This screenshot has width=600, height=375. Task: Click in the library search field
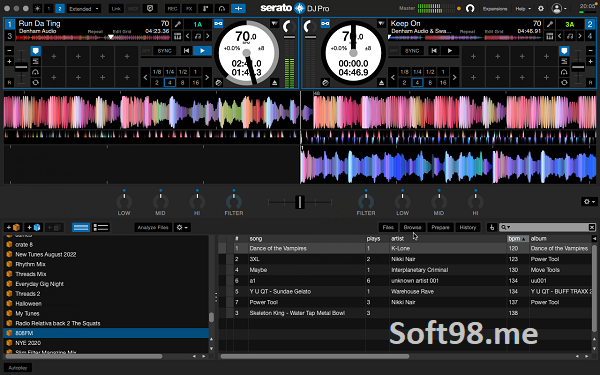click(547, 227)
